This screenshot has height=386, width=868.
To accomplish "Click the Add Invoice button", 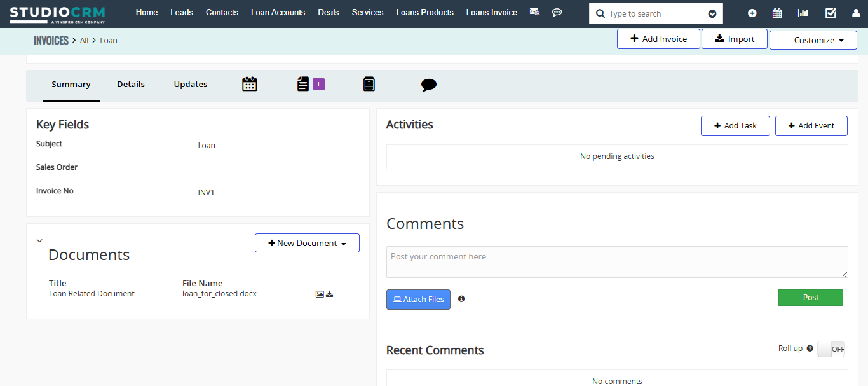I will point(658,39).
